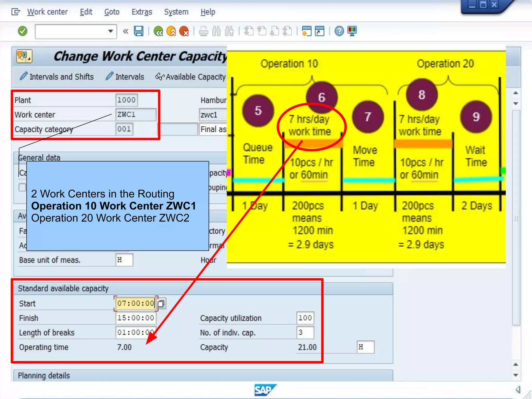This screenshot has height=399, width=532.
Task: Click the Standard available capacity header
Action: coord(203,289)
